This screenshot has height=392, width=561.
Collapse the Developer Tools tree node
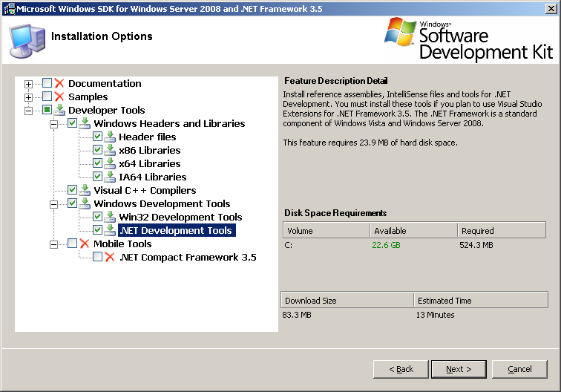29,111
